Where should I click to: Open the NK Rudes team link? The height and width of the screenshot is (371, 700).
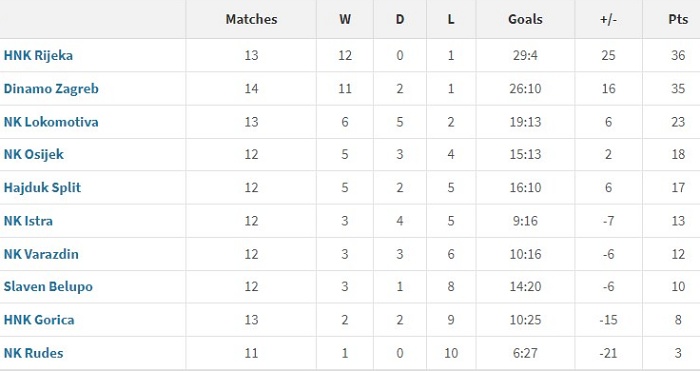click(x=33, y=353)
